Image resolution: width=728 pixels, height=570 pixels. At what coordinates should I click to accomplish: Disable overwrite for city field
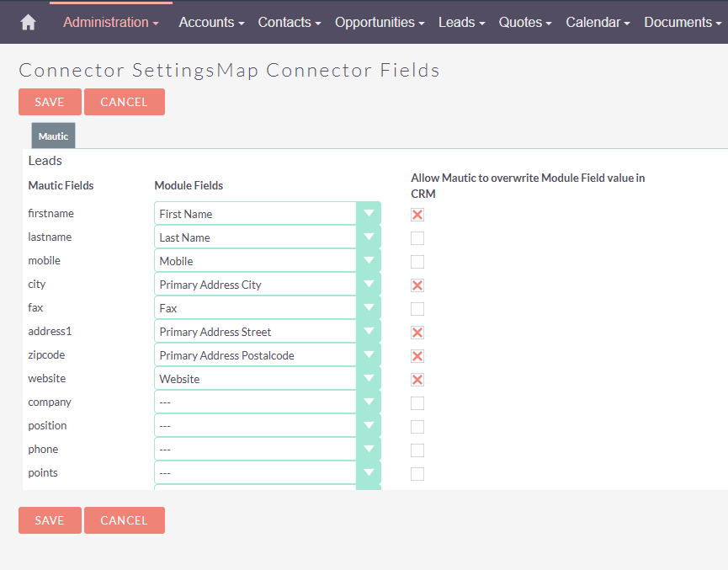417,285
